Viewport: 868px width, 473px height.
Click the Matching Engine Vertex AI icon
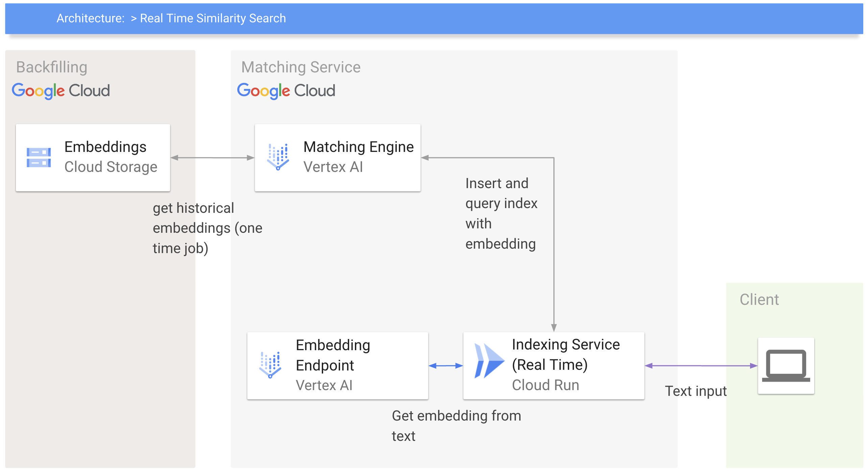pos(278,157)
